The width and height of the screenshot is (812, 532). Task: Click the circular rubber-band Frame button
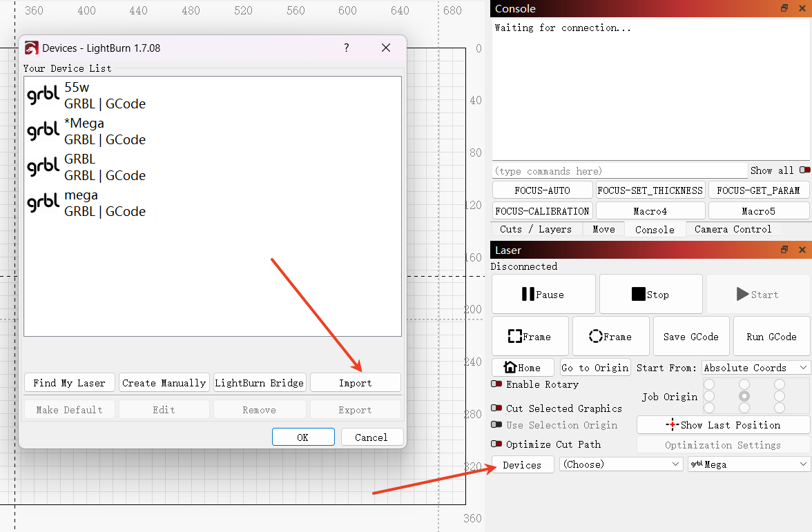[x=610, y=337]
